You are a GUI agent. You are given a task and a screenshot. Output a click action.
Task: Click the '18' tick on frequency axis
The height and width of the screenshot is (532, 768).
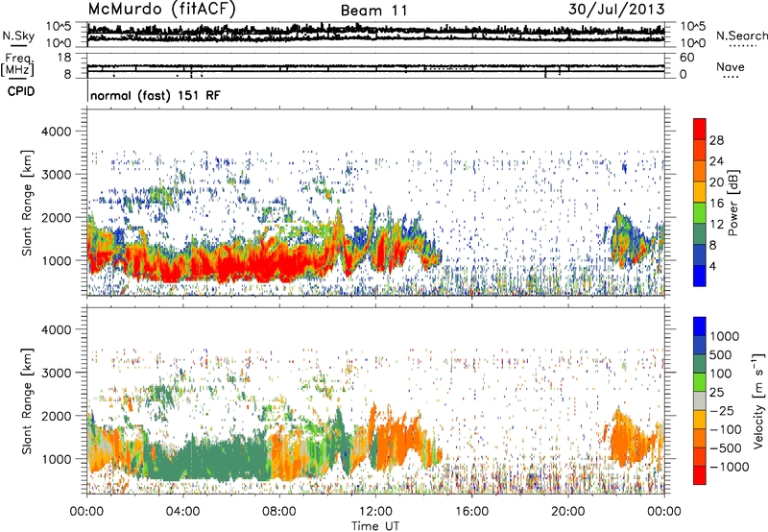coord(64,58)
